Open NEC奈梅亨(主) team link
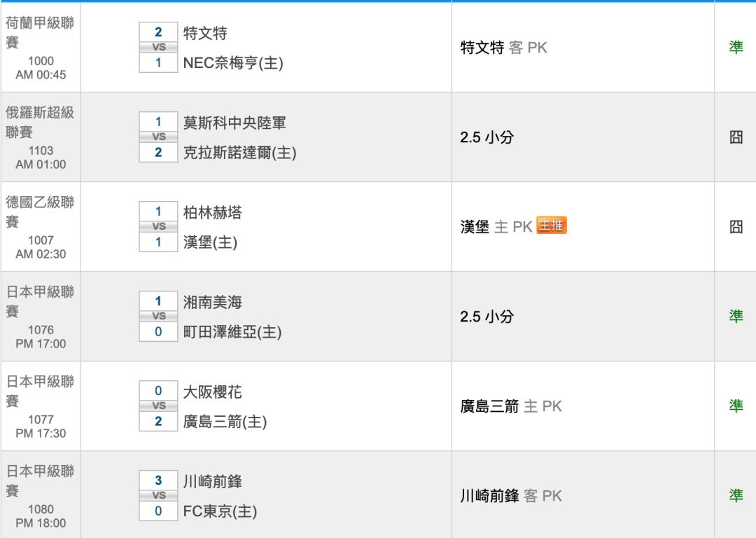The width and height of the screenshot is (756, 538). [233, 63]
